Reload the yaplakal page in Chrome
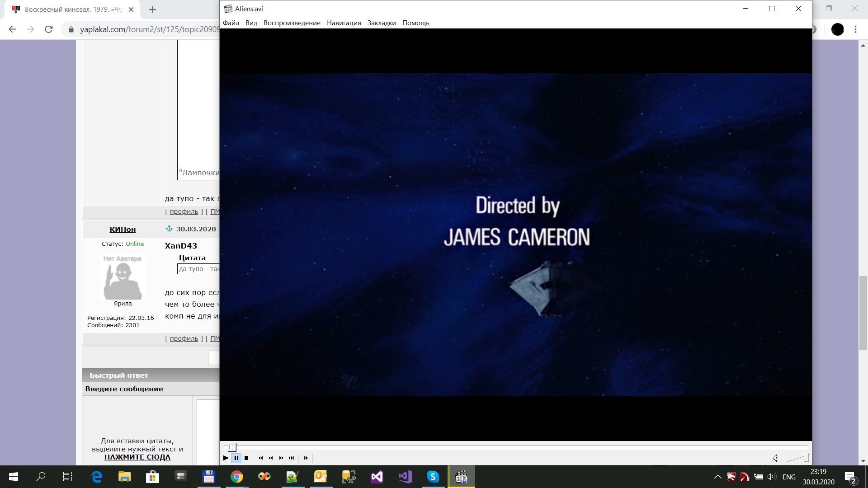This screenshot has height=488, width=868. tap(49, 29)
